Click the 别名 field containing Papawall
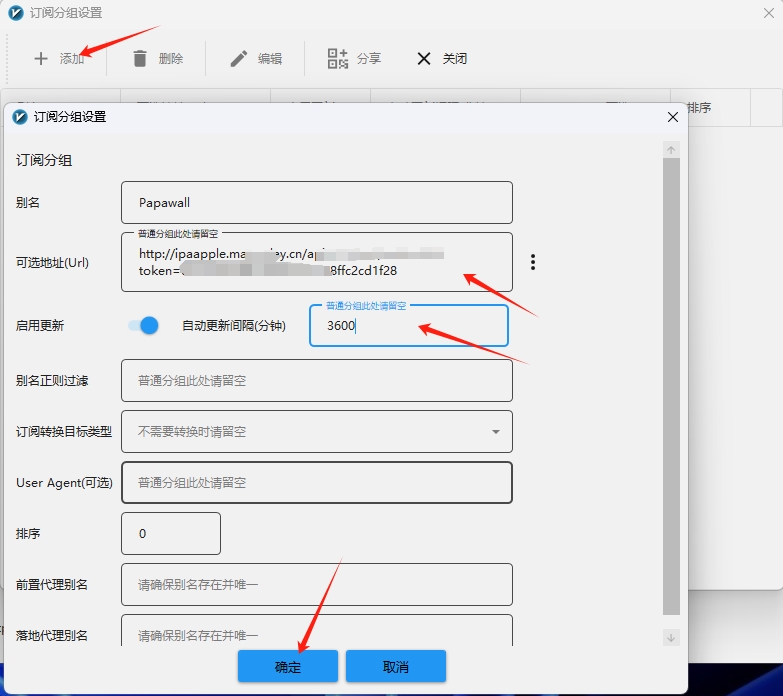783x696 pixels. tap(316, 202)
